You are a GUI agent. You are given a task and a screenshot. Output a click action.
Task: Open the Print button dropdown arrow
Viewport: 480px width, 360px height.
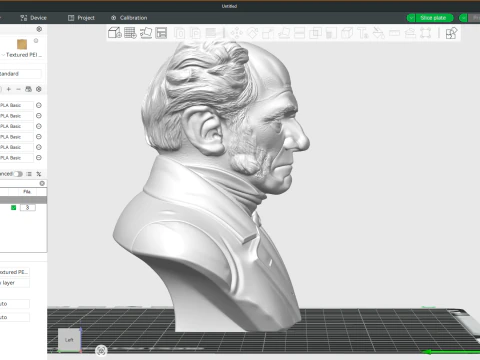463,18
